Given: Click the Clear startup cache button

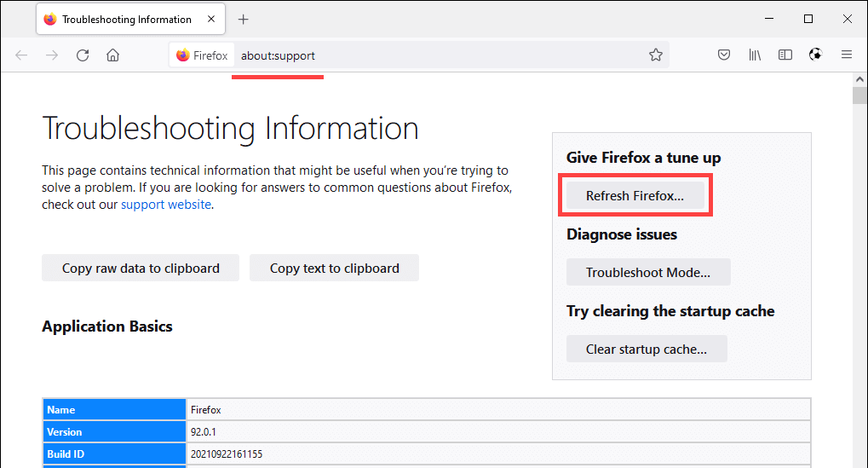Looking at the screenshot, I should [646, 350].
